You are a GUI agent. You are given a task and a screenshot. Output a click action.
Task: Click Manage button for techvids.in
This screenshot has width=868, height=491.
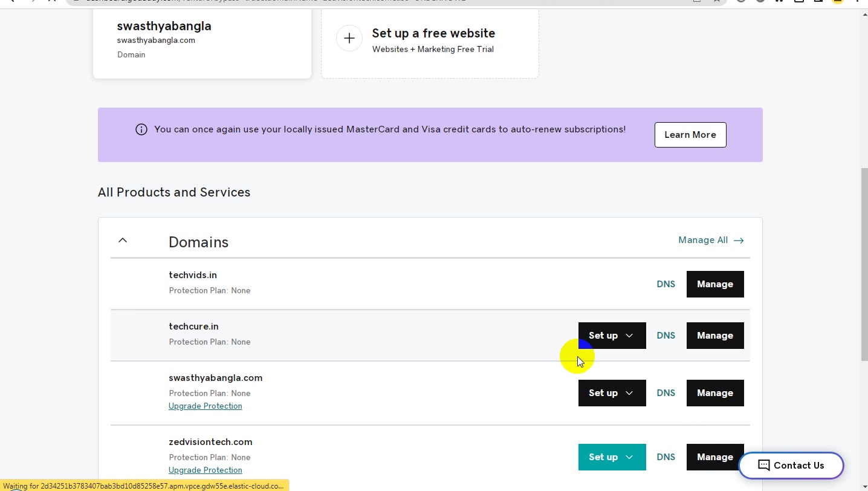pos(715,284)
